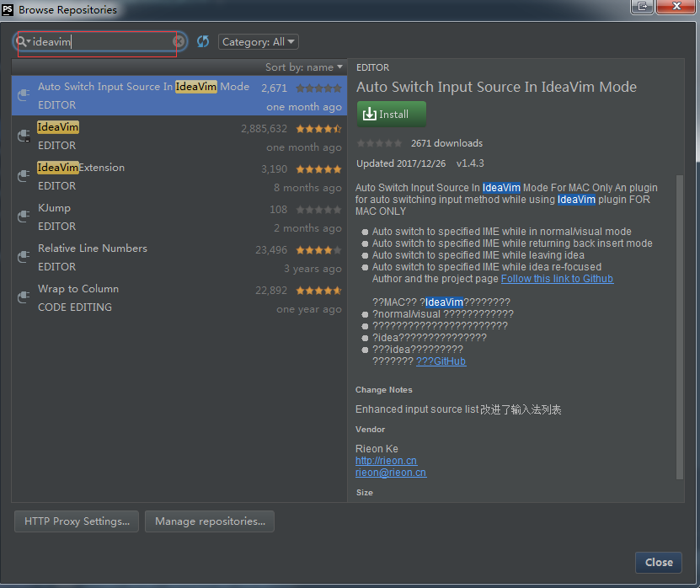The height and width of the screenshot is (588, 700).
Task: Select Auto Switch Input Source In IdeaVim Mode
Action: click(x=179, y=95)
